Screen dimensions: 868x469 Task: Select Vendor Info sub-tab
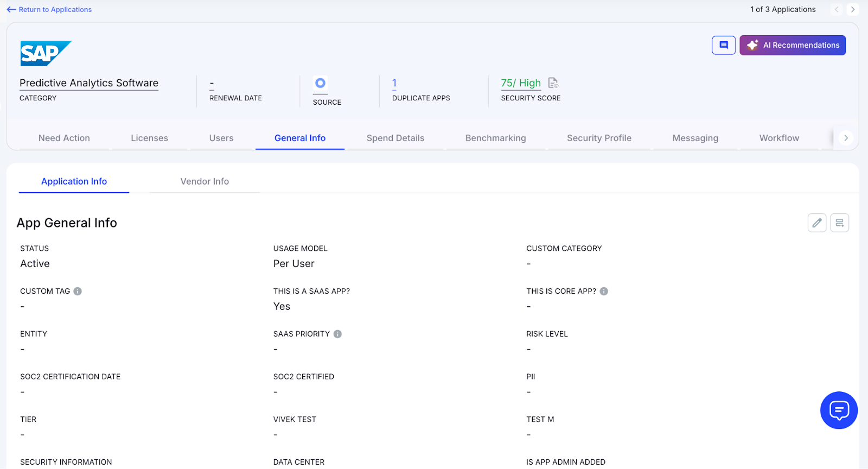click(x=205, y=181)
